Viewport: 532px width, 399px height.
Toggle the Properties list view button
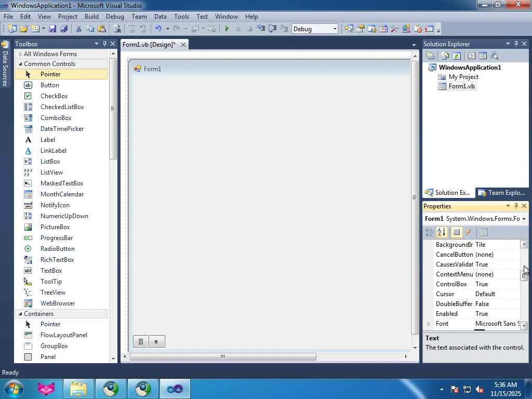[456, 232]
